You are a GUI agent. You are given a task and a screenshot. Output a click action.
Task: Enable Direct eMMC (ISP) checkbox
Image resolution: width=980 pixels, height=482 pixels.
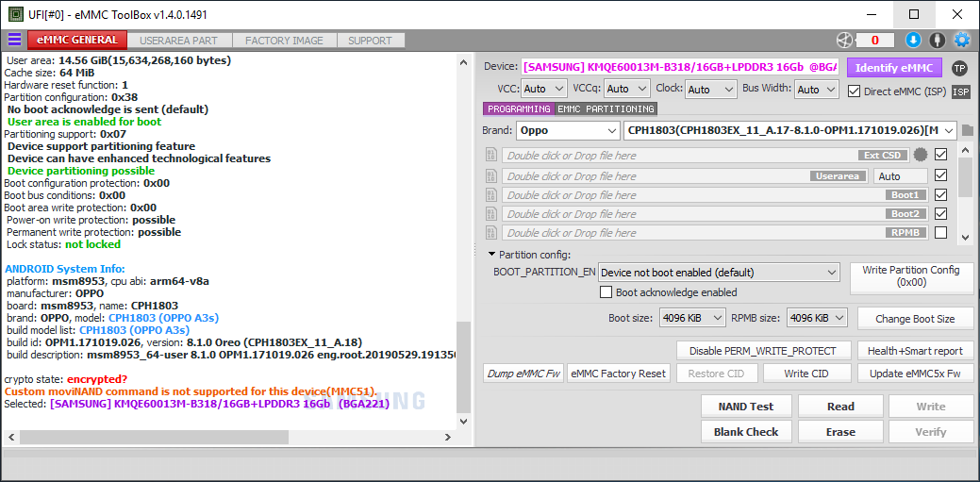coord(854,91)
